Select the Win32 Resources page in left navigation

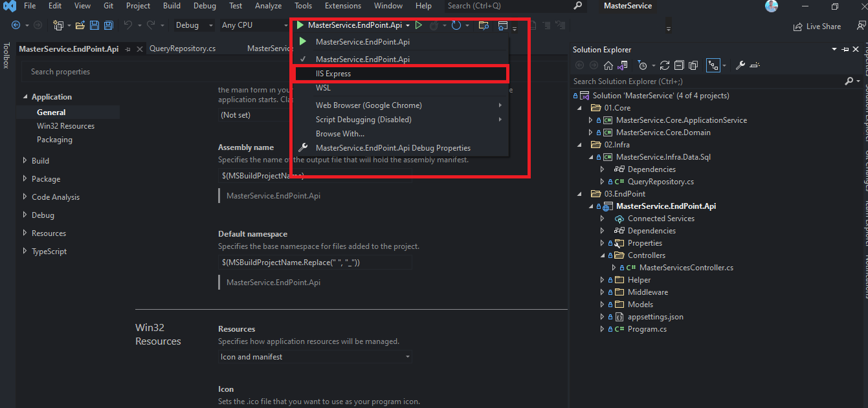(65, 126)
